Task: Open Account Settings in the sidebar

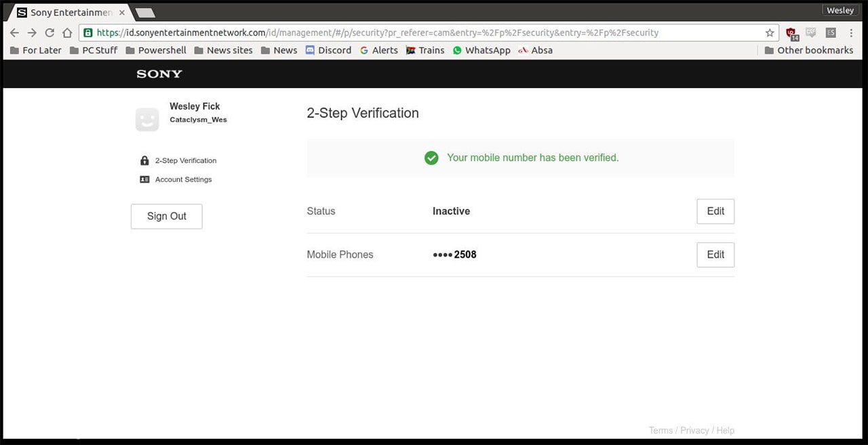Action: point(183,180)
